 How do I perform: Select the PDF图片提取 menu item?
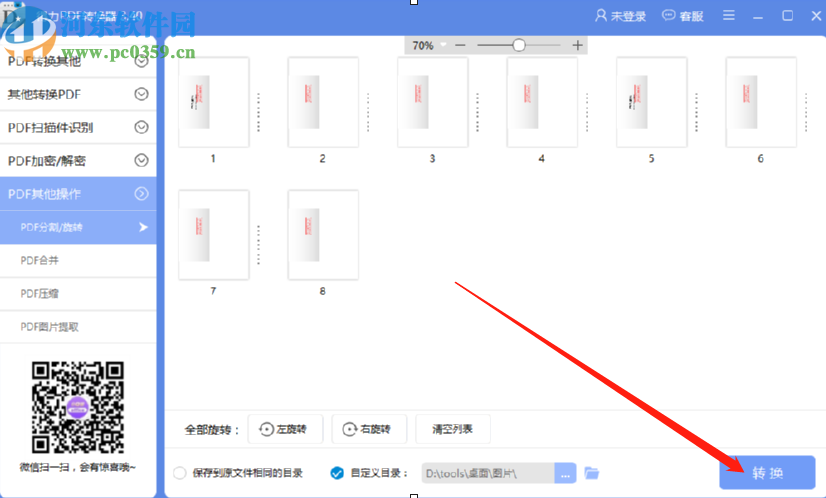[78, 327]
